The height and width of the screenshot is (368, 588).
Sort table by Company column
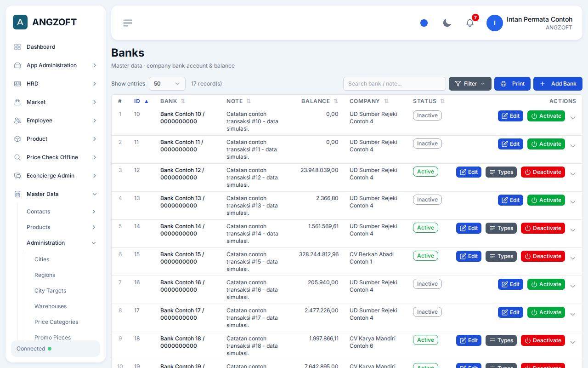369,101
